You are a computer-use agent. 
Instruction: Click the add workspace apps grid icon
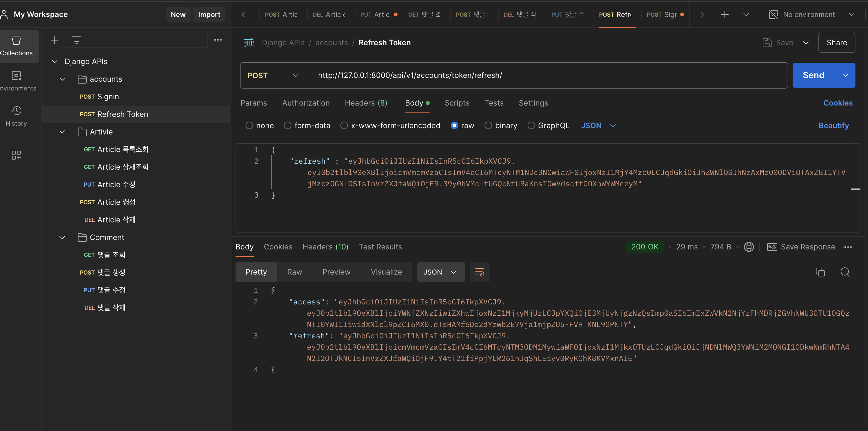[x=16, y=155]
